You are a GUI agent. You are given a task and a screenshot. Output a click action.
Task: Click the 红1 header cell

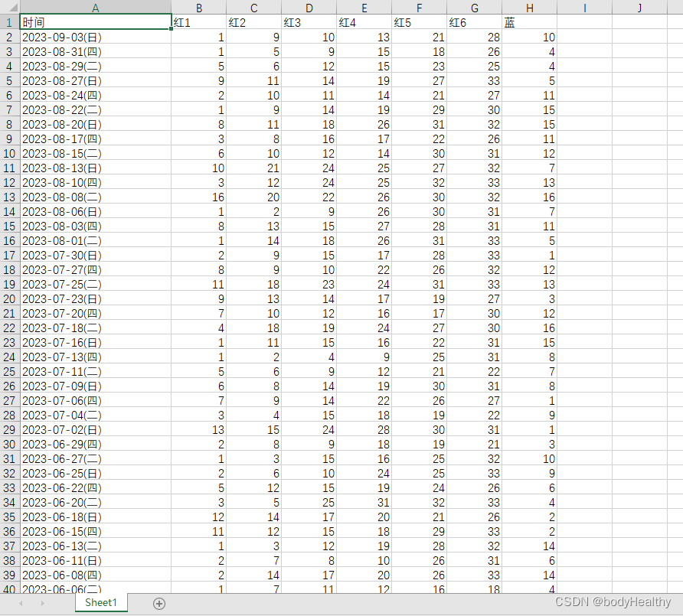(x=198, y=22)
